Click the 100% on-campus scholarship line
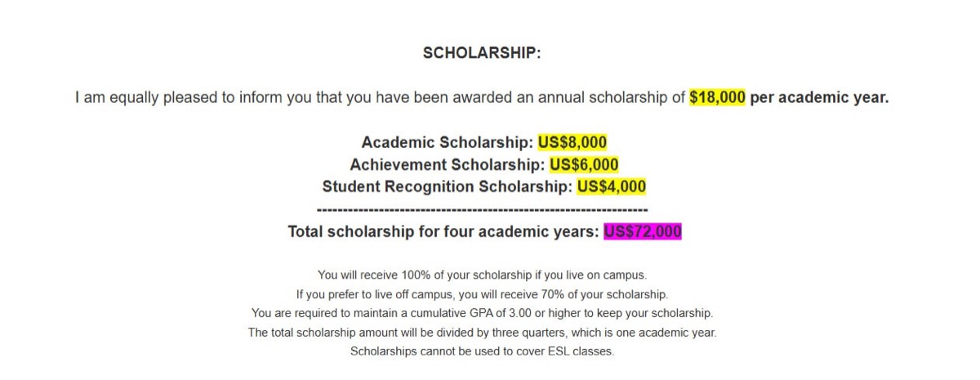Viewport: 980px width, 380px height. pyautogui.click(x=482, y=275)
